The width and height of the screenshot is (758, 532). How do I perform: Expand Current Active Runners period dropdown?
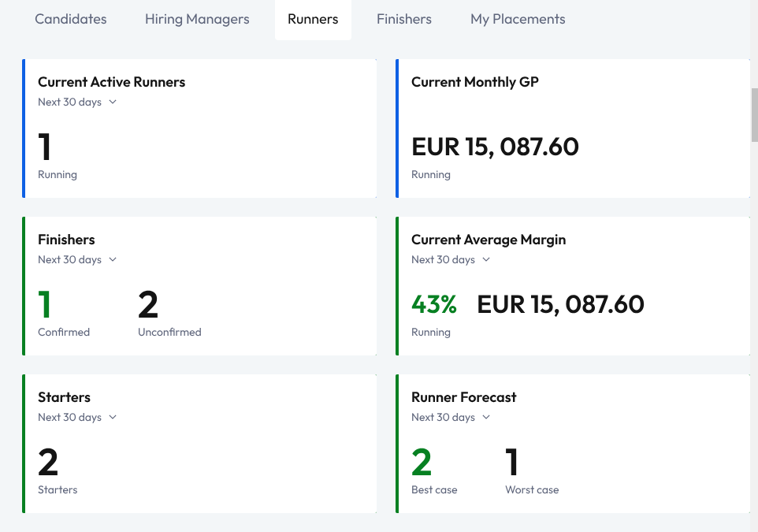[77, 102]
